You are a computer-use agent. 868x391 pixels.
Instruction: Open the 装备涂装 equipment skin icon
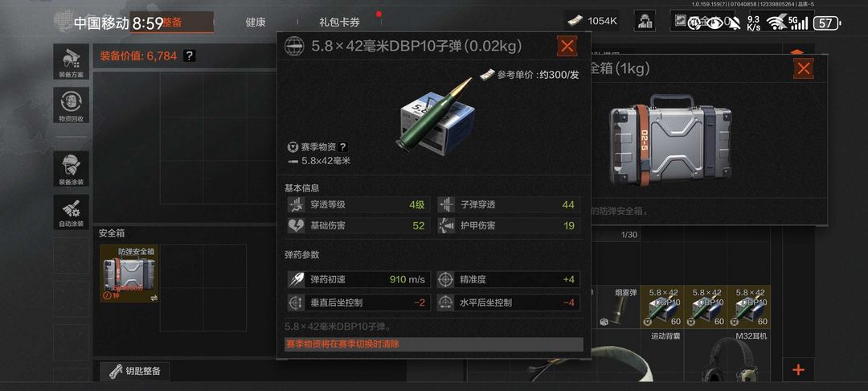(x=71, y=169)
